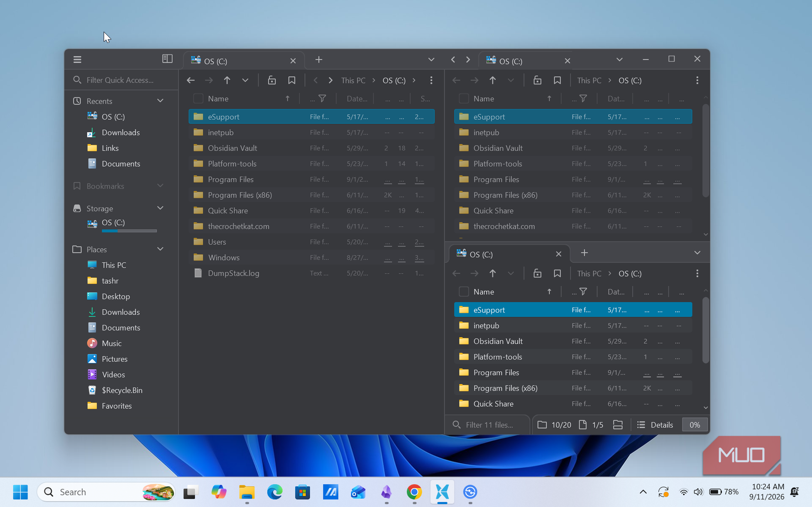This screenshot has width=812, height=507.
Task: Click the OS (C:) storage usage bar
Action: click(129, 231)
